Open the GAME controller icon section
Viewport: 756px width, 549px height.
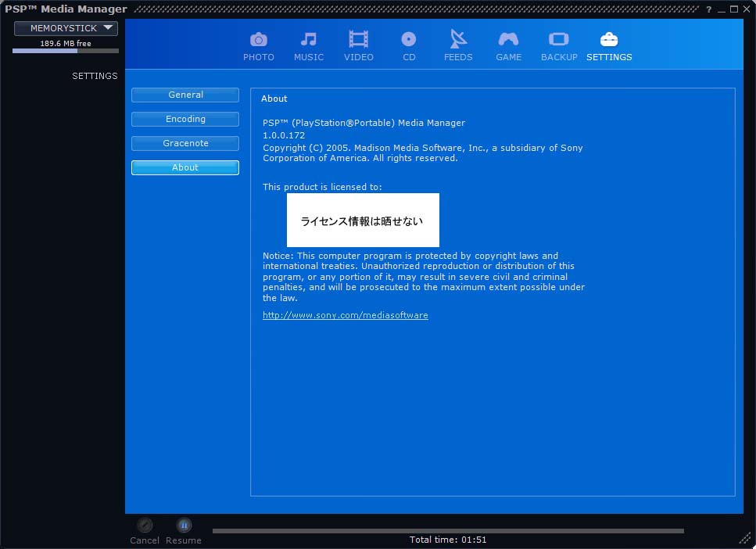pyautogui.click(x=508, y=46)
